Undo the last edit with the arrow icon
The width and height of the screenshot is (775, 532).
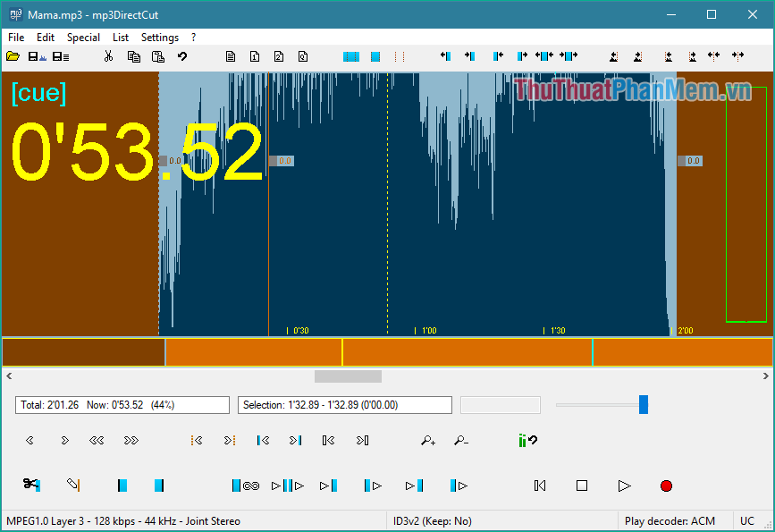point(181,55)
